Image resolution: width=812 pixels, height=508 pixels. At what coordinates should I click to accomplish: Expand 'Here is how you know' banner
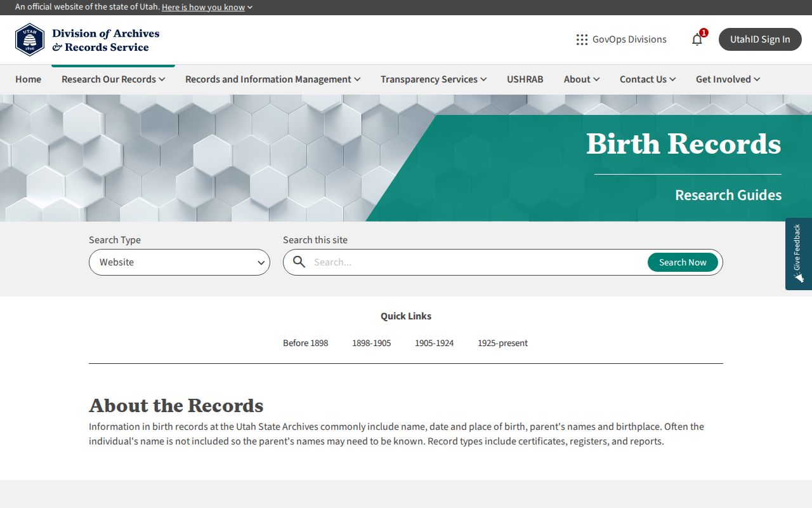[x=207, y=8]
